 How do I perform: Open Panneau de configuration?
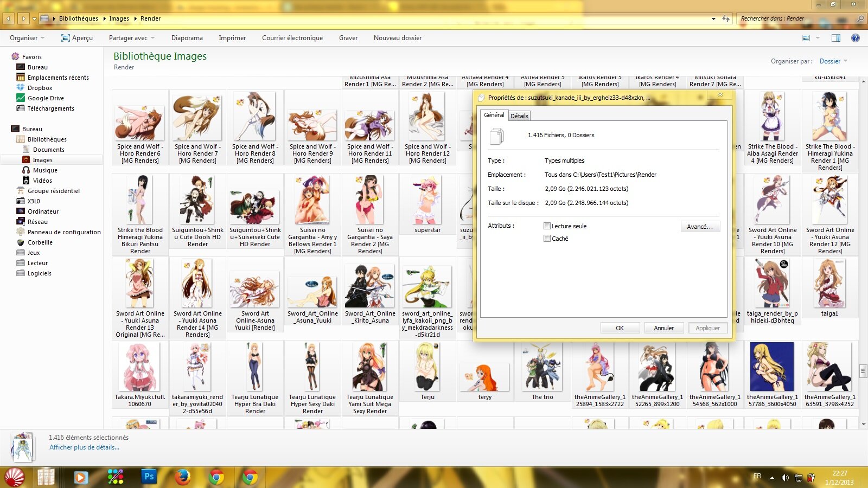[x=64, y=232]
